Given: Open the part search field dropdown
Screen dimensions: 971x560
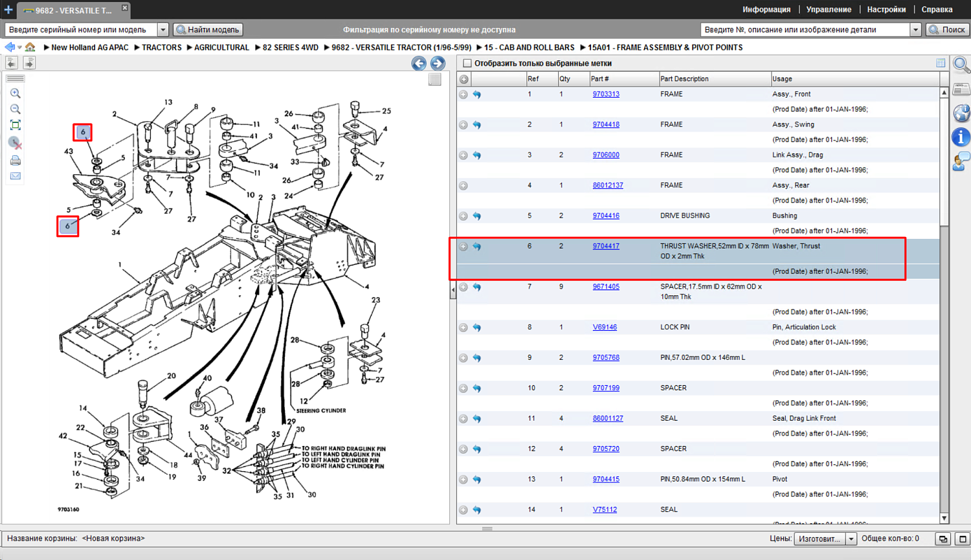Looking at the screenshot, I should (915, 30).
